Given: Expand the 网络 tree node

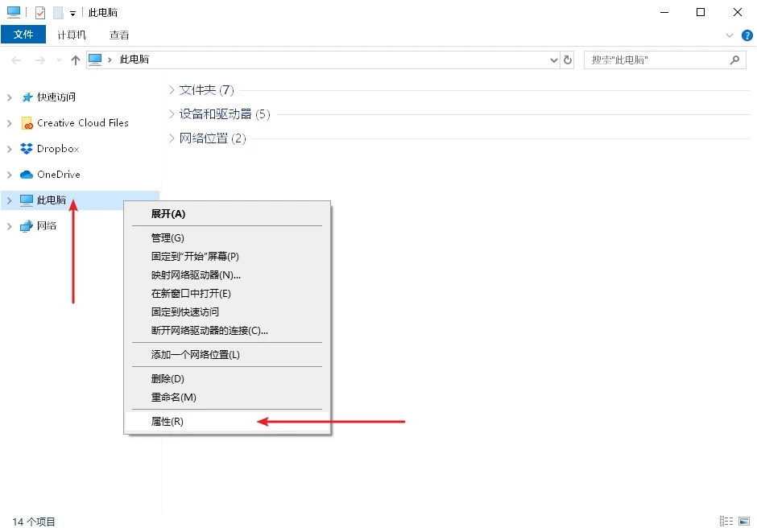Looking at the screenshot, I should (9, 225).
